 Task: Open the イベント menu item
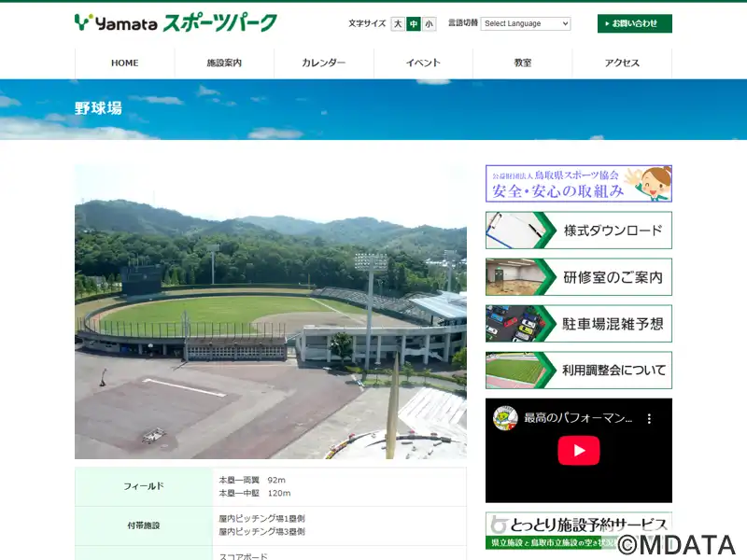(x=424, y=63)
